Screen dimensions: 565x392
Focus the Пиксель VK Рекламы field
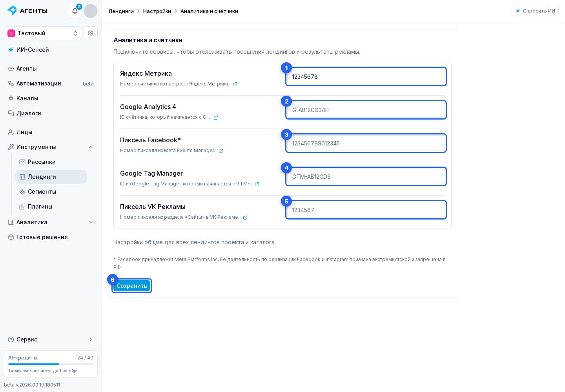(x=366, y=210)
